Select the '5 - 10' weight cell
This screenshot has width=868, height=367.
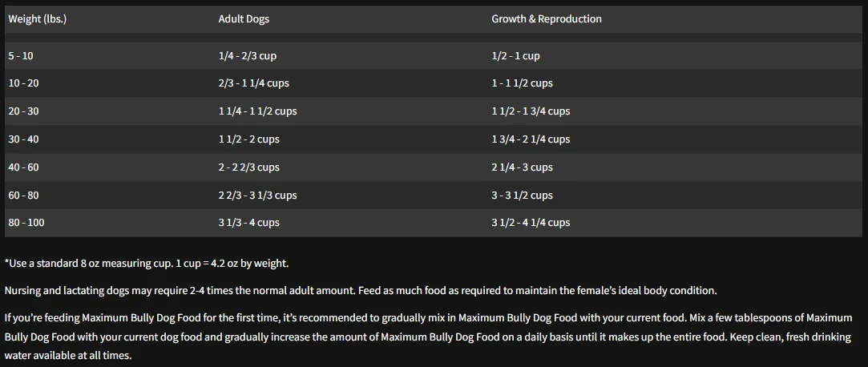click(22, 56)
